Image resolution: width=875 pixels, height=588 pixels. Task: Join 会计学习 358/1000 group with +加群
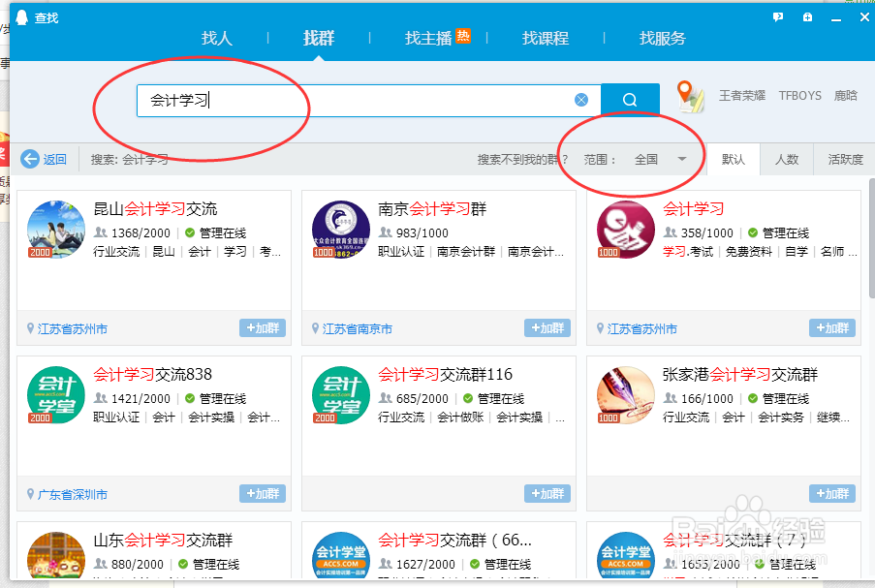click(832, 328)
